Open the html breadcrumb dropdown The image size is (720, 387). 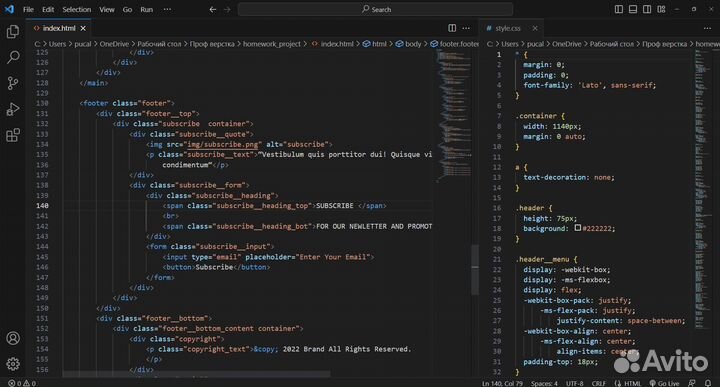click(375, 44)
